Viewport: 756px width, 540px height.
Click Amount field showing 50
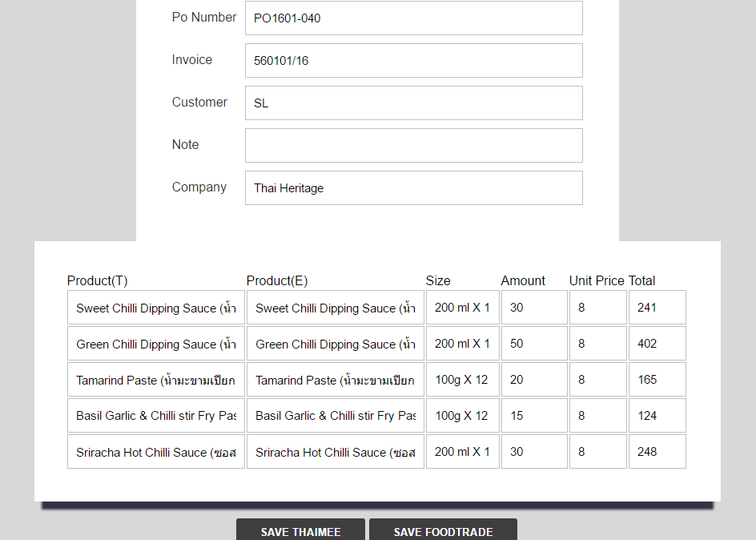[x=533, y=344]
